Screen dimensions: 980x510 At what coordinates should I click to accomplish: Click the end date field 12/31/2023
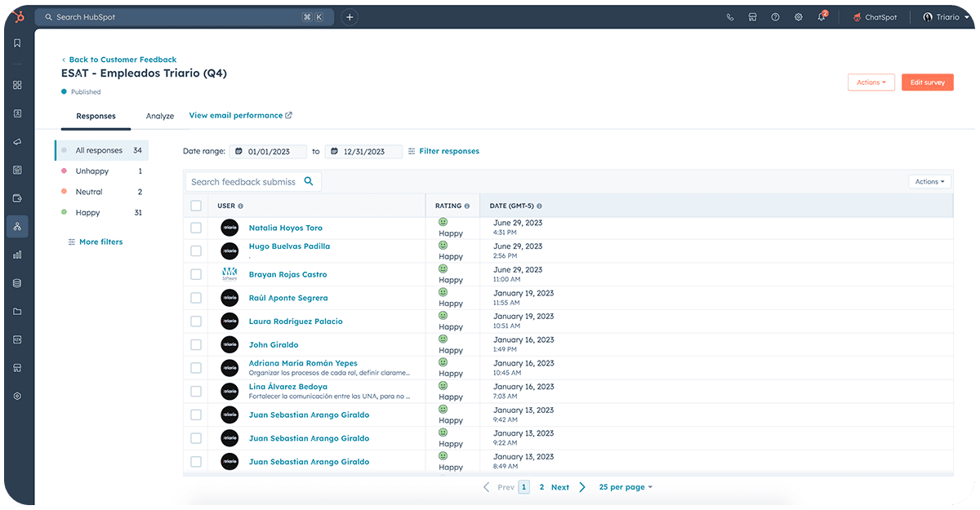pos(363,152)
